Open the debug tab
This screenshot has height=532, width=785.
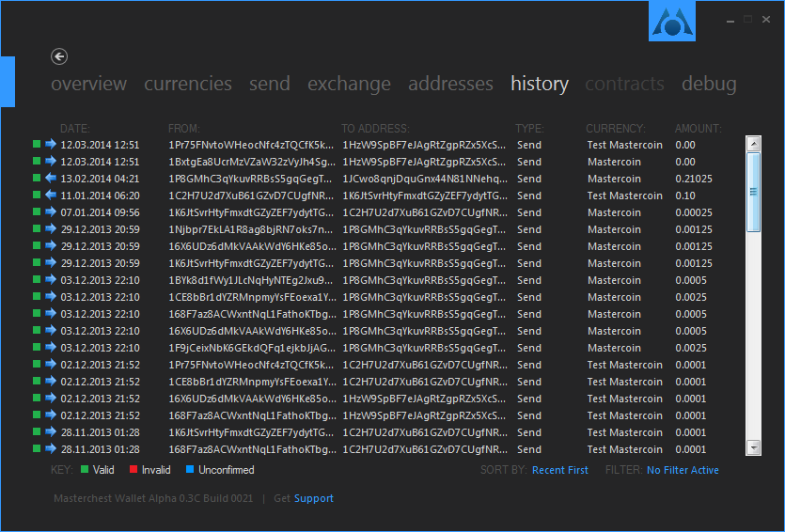pos(709,84)
